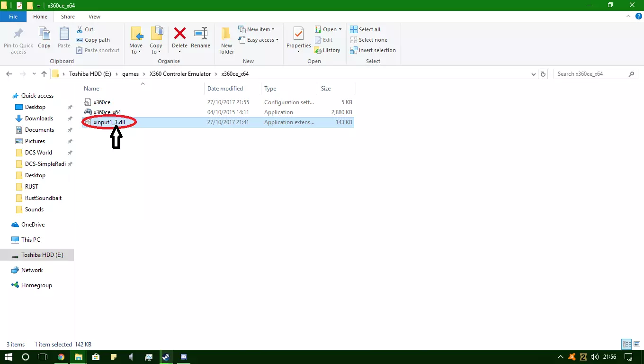This screenshot has width=644, height=364.
Task: Open Google Chrome from the taskbar
Action: pyautogui.click(x=61, y=357)
